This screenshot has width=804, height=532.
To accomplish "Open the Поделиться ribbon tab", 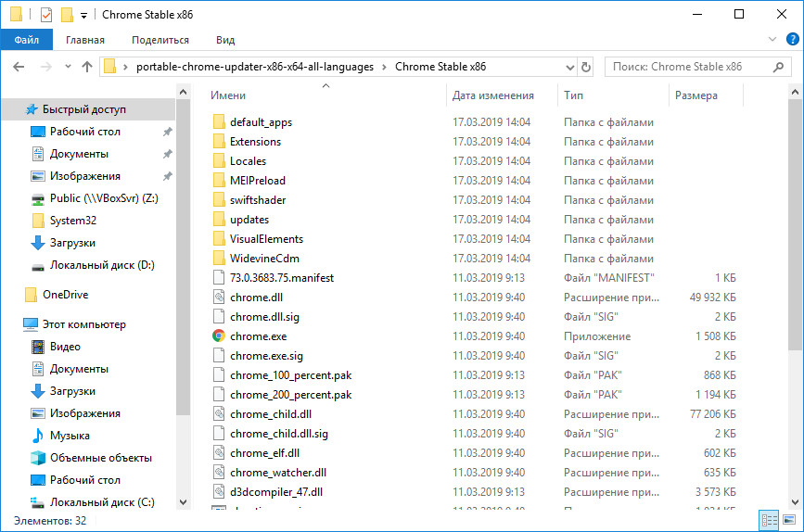I will coord(160,40).
